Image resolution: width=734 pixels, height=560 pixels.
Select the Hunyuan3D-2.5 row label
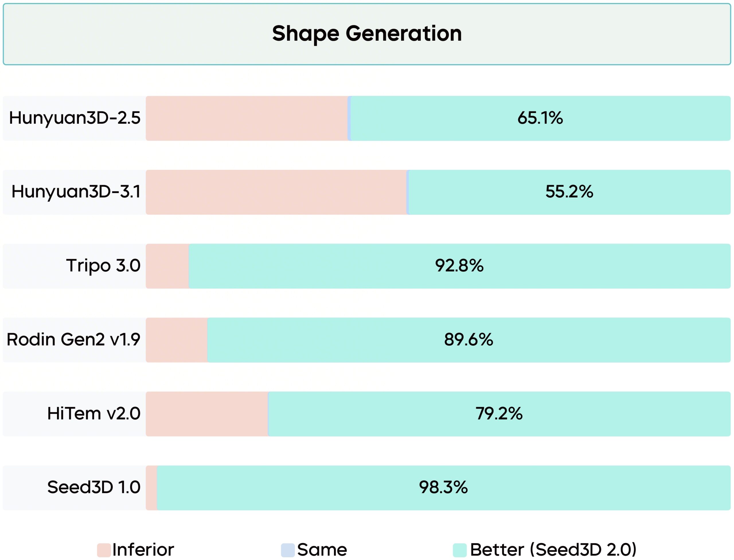(x=75, y=118)
